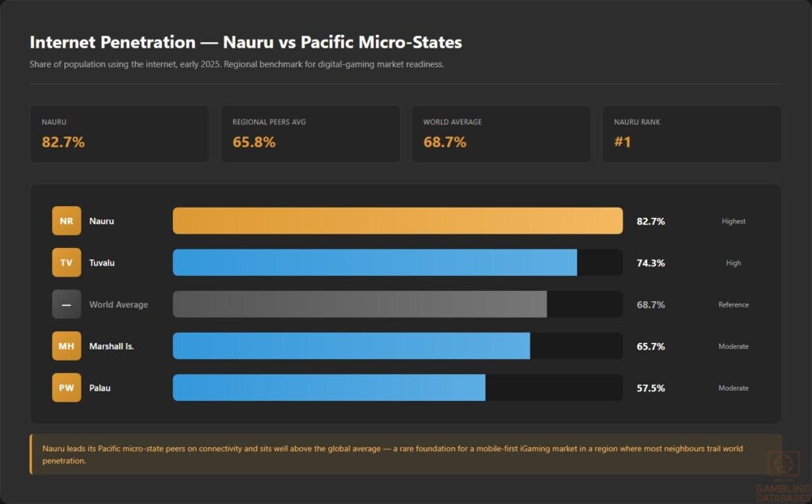Image resolution: width=812 pixels, height=504 pixels.
Task: Open the NAURU RANK #1 stat card
Action: pos(691,134)
